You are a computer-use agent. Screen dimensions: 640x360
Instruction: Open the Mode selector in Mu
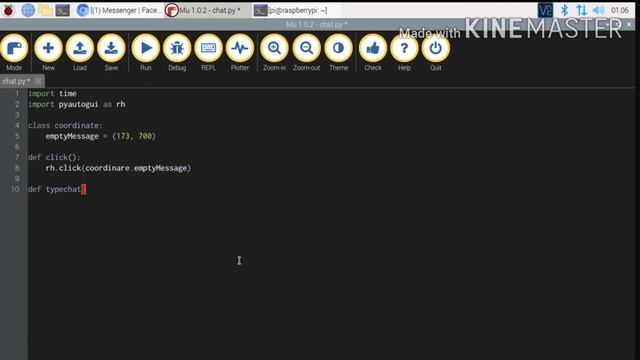[x=14, y=53]
